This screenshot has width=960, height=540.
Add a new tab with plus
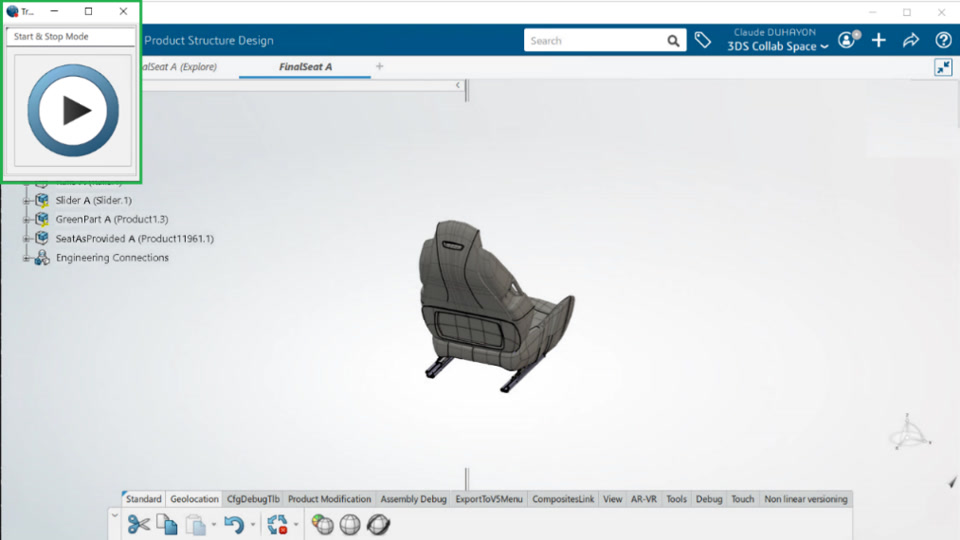380,66
